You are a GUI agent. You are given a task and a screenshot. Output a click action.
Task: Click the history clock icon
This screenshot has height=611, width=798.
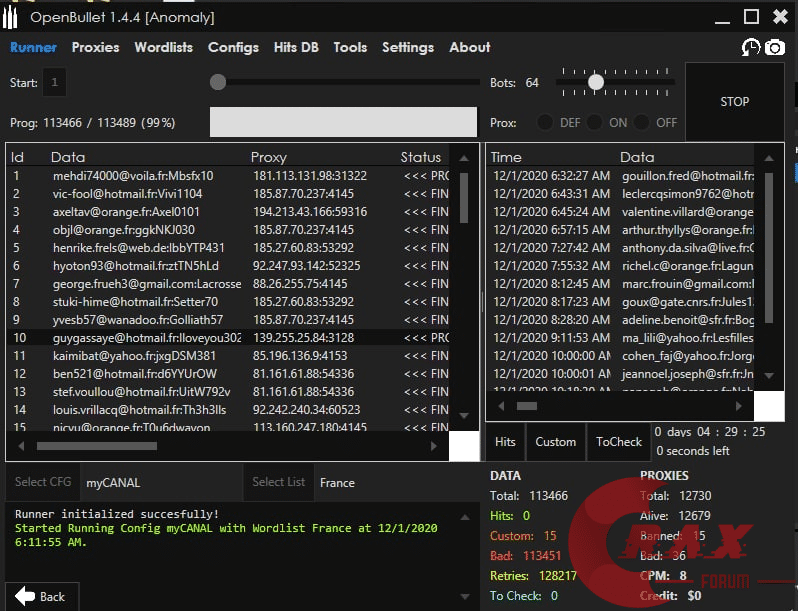point(750,47)
